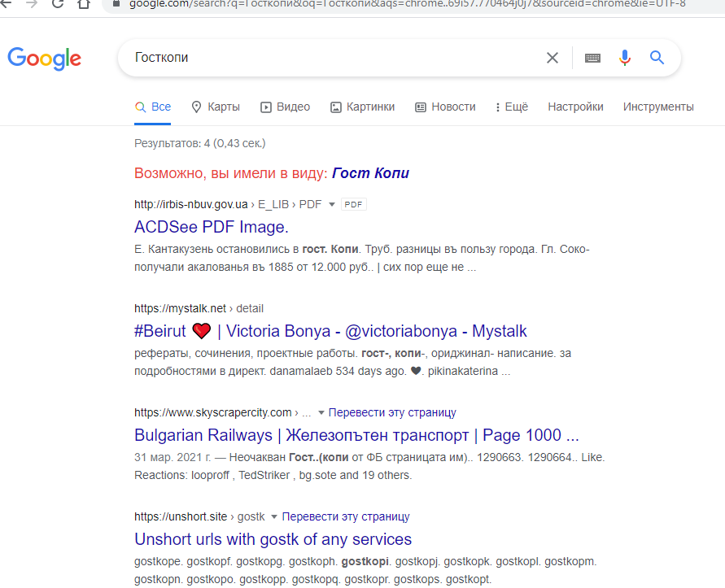Click the lock icon in address bar
Screen dimensions: 725x588
116,4
